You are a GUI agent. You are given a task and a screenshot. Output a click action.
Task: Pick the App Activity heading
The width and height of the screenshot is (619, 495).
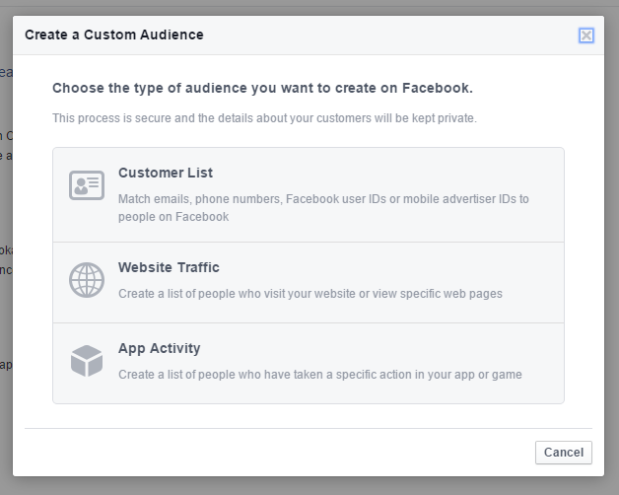click(x=159, y=349)
